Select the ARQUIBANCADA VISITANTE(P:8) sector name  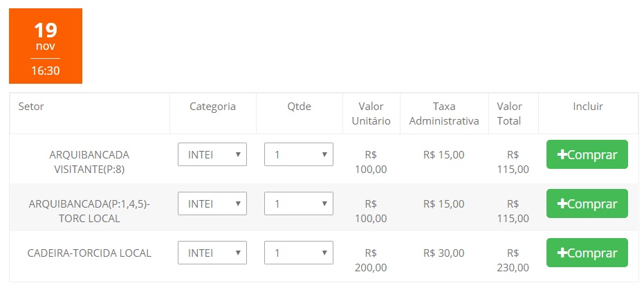[89, 161]
